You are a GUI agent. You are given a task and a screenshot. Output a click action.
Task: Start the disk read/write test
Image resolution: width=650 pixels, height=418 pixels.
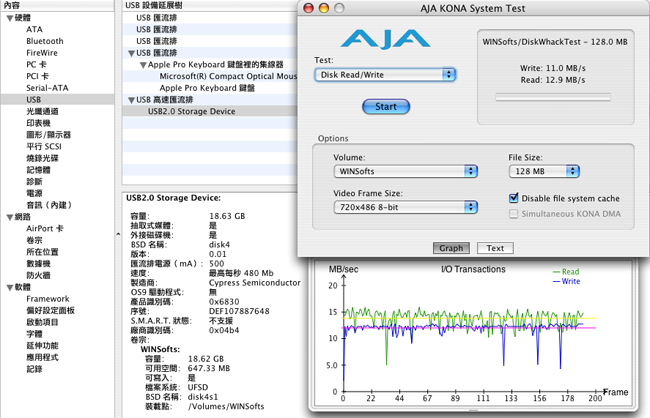pos(386,107)
